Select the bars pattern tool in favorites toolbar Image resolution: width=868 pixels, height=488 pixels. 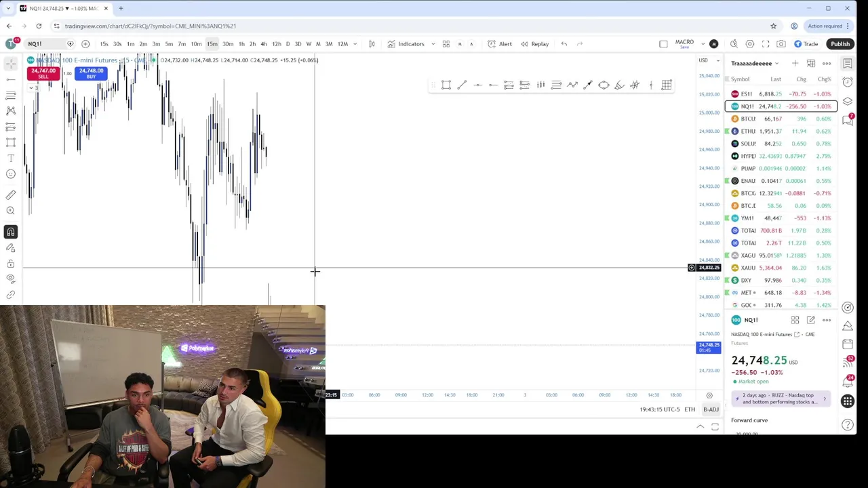[540, 85]
